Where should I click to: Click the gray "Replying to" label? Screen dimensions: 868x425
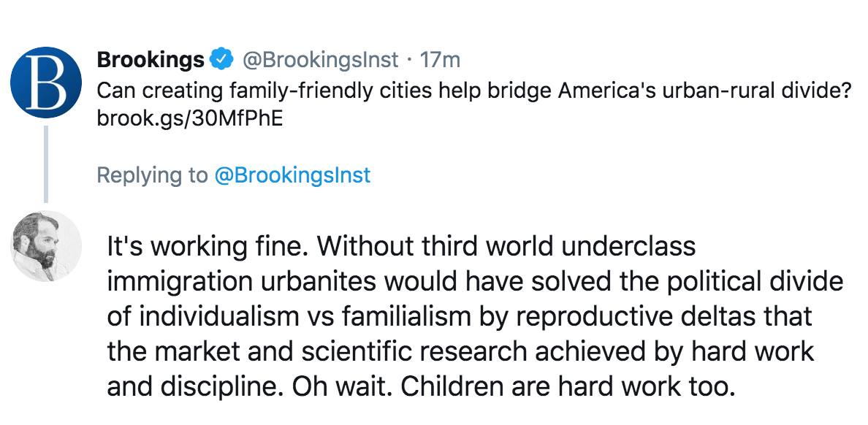coord(152,175)
